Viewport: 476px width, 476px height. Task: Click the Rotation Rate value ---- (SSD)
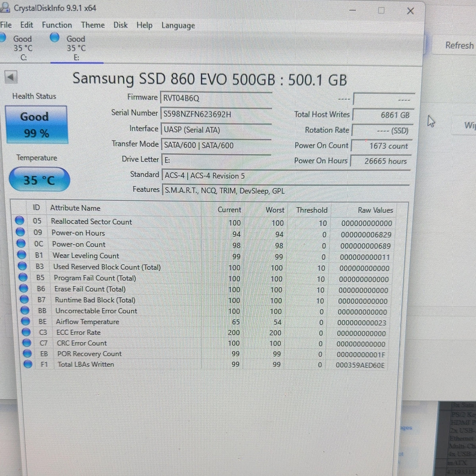(x=382, y=131)
